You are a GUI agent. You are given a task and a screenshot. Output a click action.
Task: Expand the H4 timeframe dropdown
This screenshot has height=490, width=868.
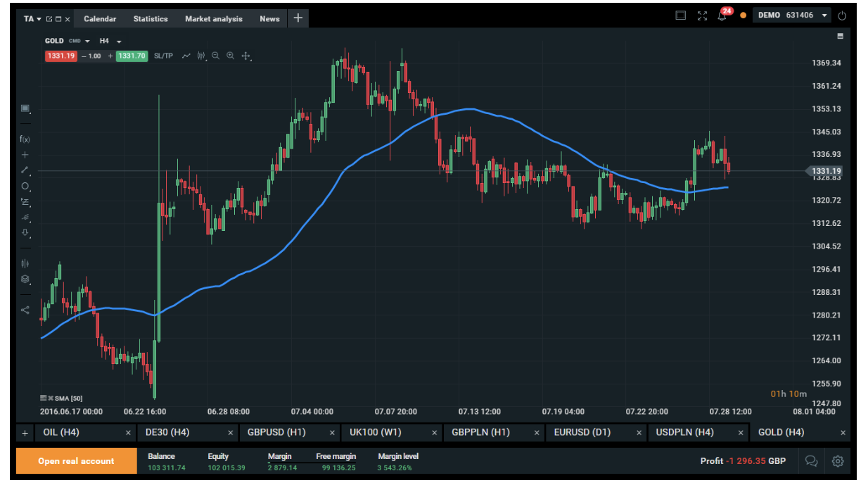click(119, 42)
